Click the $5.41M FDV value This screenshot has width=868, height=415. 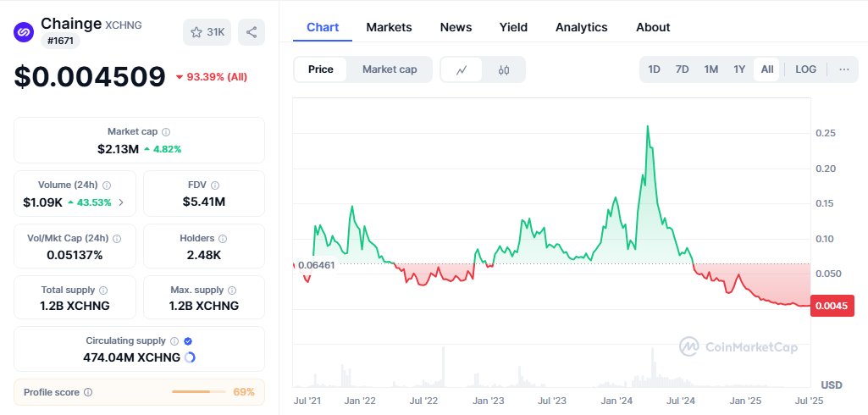pyautogui.click(x=204, y=202)
